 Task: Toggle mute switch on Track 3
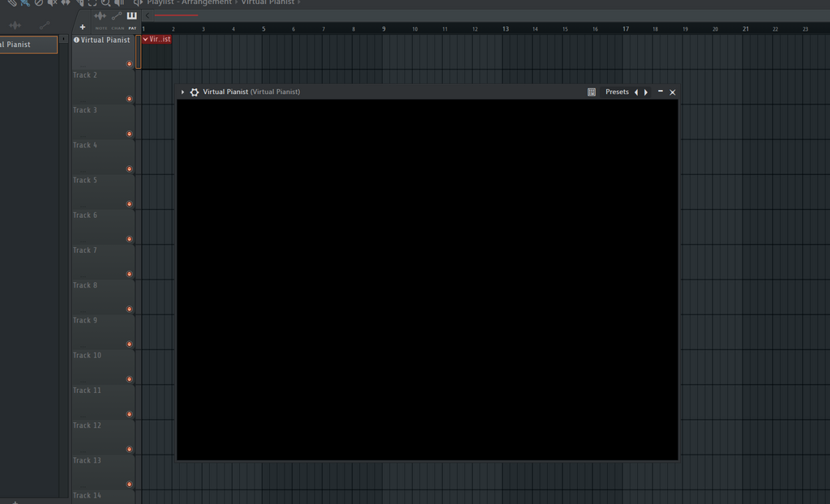click(129, 134)
